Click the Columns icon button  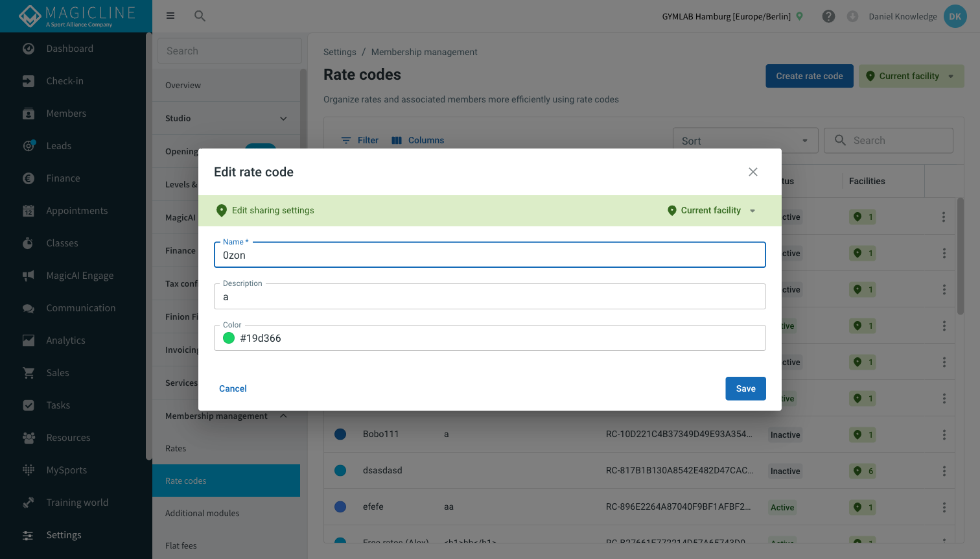(418, 140)
